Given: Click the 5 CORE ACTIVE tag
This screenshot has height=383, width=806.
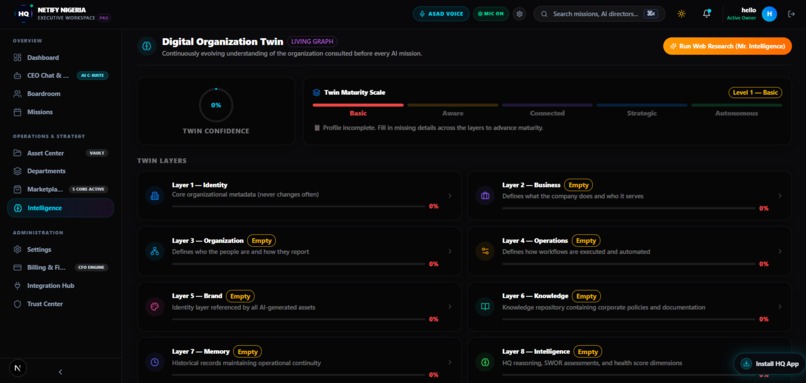Looking at the screenshot, I should (88, 189).
